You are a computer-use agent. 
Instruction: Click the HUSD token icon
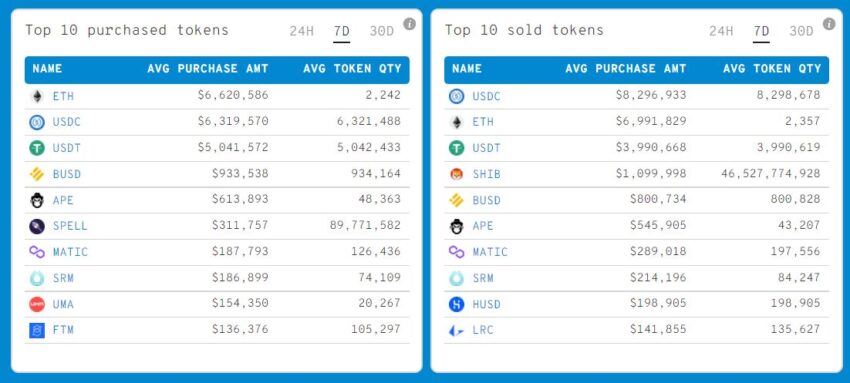(x=456, y=304)
